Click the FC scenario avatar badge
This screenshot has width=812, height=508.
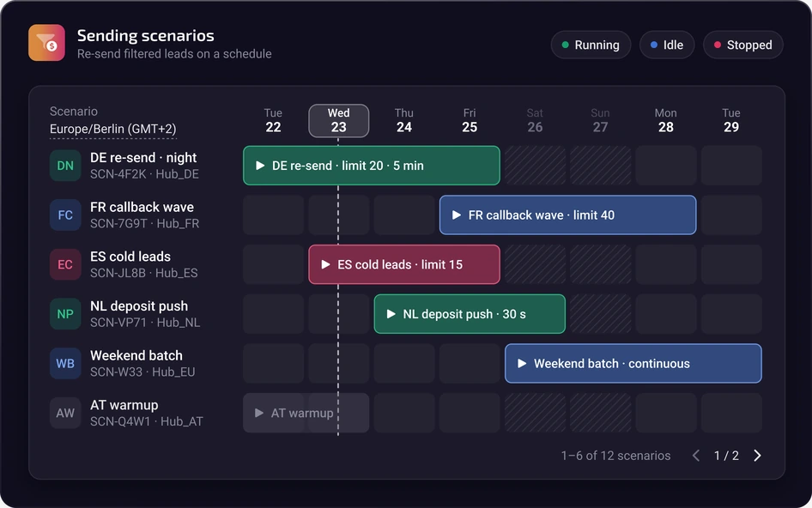point(65,215)
